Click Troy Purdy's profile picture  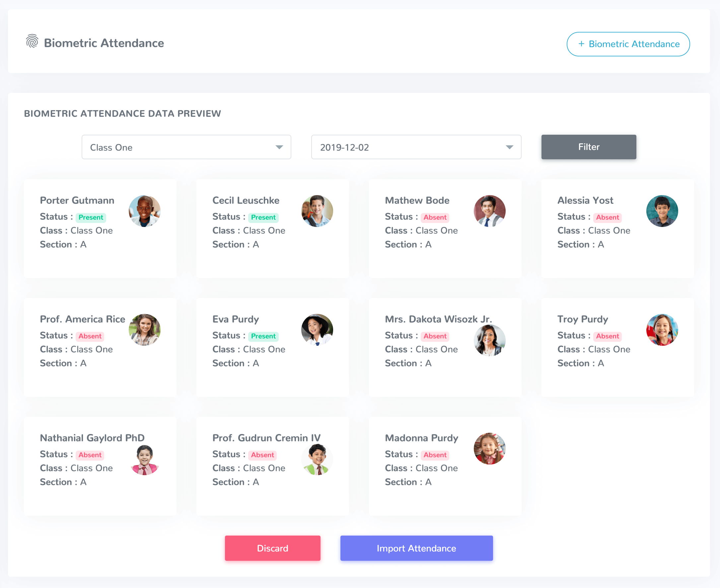662,330
